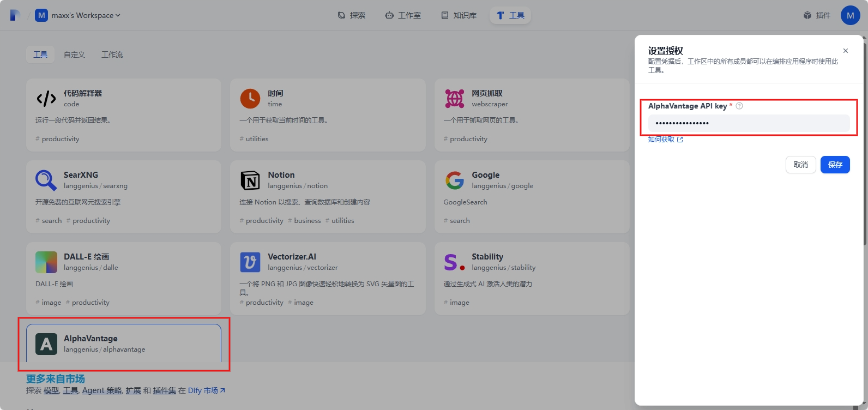Click the 网页抓取 webscraper icon
This screenshot has width=868, height=410.
pyautogui.click(x=454, y=99)
